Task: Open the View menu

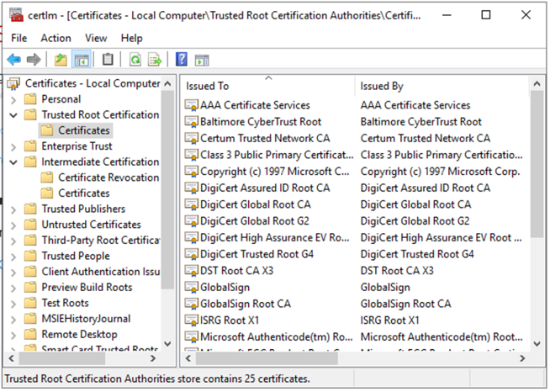Action: click(x=96, y=38)
